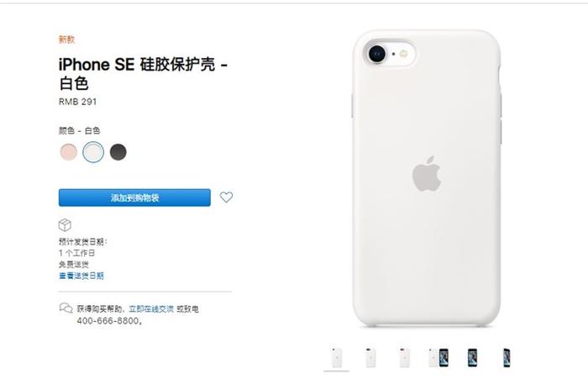
Task: Select the third white case thumbnail
Action: (x=404, y=358)
